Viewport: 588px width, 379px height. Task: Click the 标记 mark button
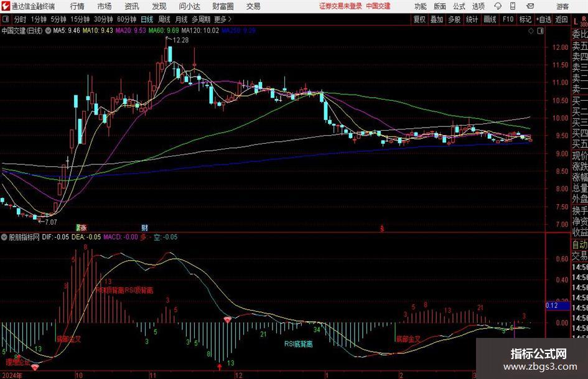pyautogui.click(x=525, y=19)
